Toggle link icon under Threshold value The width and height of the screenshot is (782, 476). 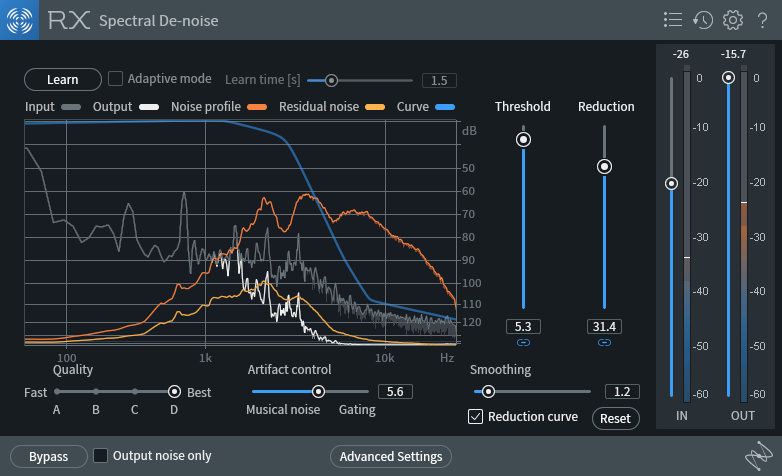[x=523, y=342]
